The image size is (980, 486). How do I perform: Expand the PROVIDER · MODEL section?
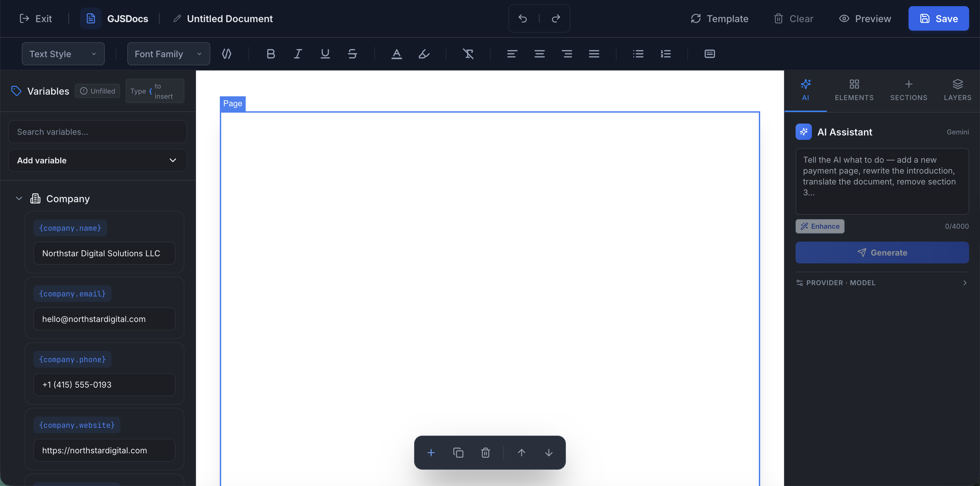coord(882,282)
